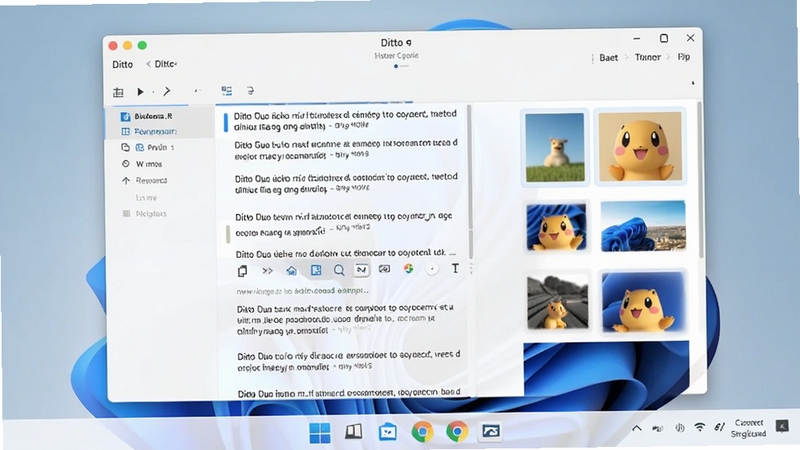Click the crop grid icon in toolbar
Viewport: 800px width, 450px height.
[118, 92]
